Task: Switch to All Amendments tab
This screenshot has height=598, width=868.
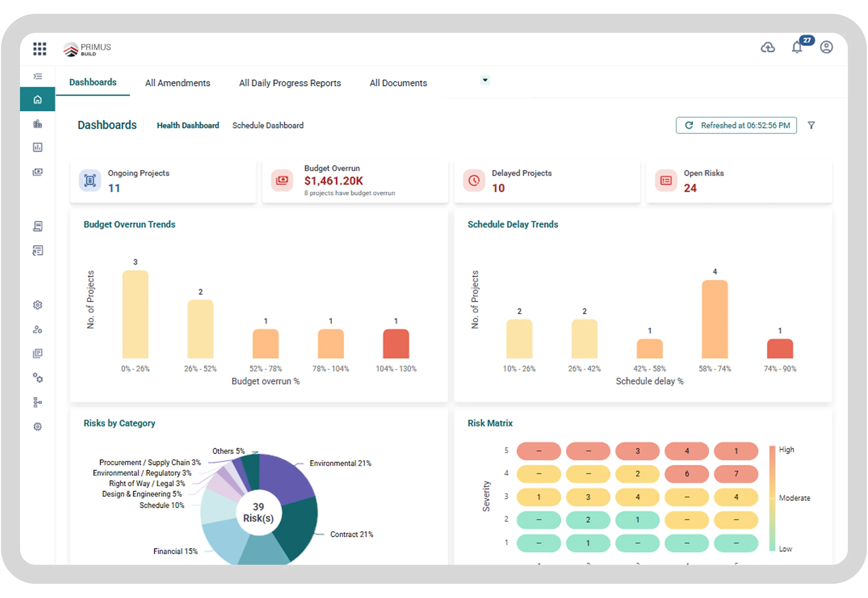Action: (177, 83)
